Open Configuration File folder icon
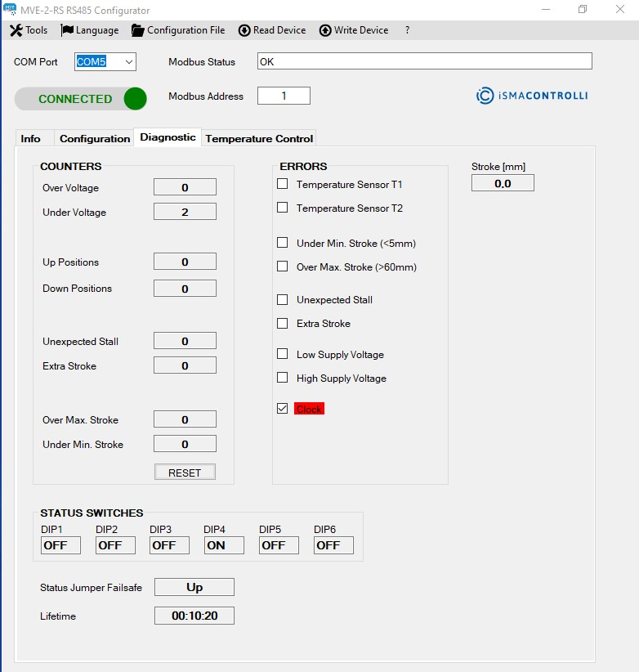639x672 pixels. [x=137, y=30]
